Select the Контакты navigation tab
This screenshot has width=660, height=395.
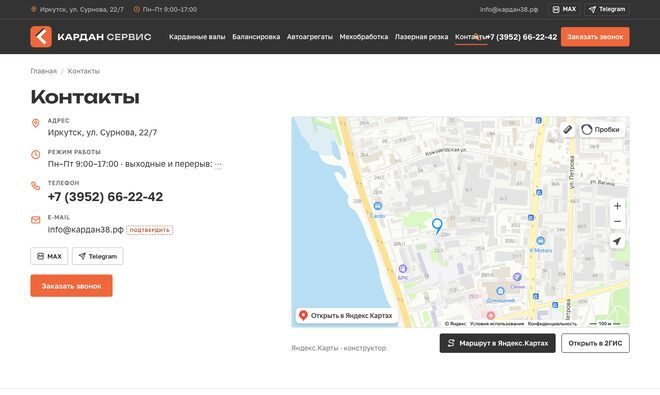470,37
